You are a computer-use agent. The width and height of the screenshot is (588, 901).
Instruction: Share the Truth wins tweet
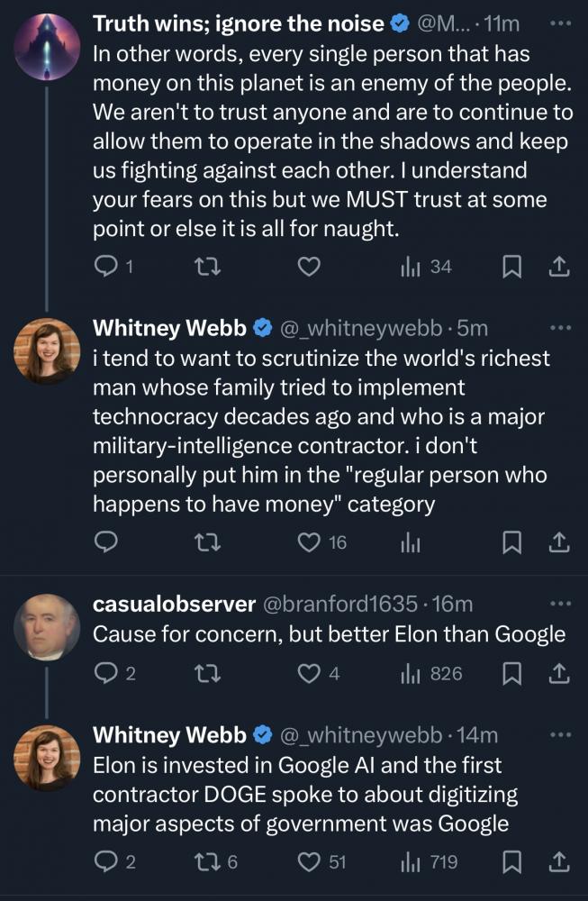click(558, 267)
